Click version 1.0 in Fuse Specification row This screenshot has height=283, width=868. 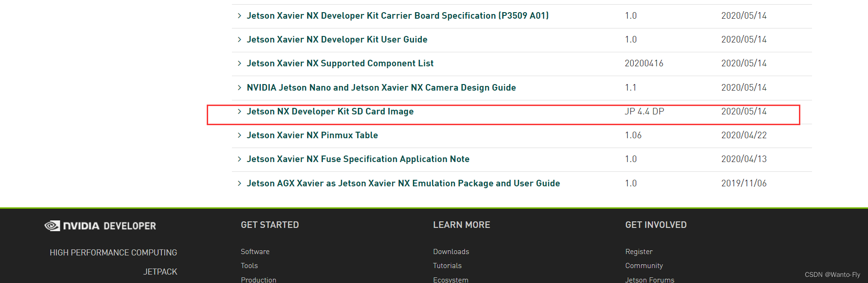click(631, 159)
